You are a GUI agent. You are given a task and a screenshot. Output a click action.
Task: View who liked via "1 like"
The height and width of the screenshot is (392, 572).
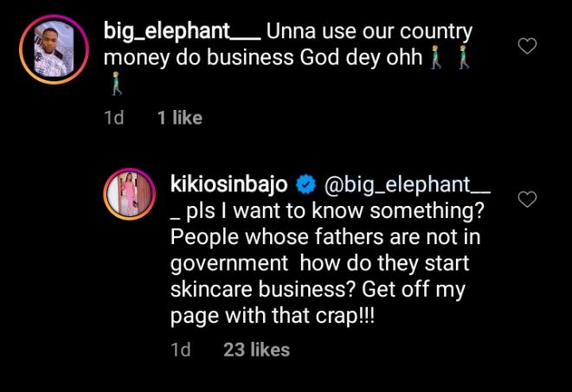pyautogui.click(x=179, y=118)
